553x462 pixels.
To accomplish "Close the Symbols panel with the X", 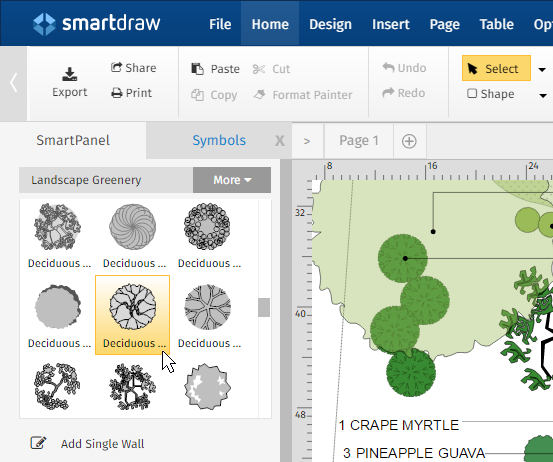I will point(280,141).
